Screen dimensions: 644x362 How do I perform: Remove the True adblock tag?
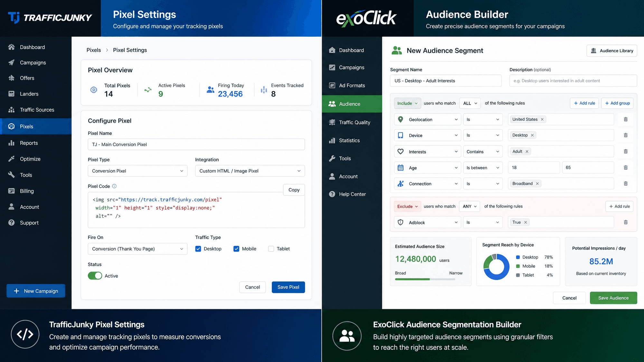click(526, 222)
